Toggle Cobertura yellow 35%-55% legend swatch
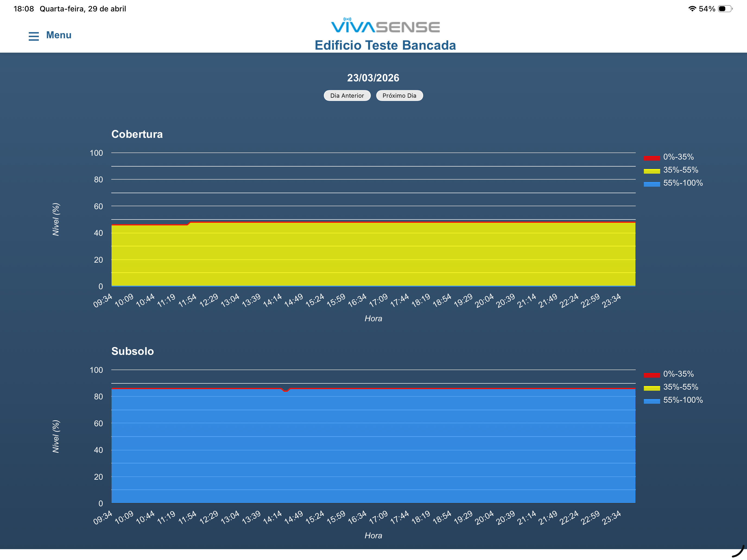 pyautogui.click(x=652, y=171)
